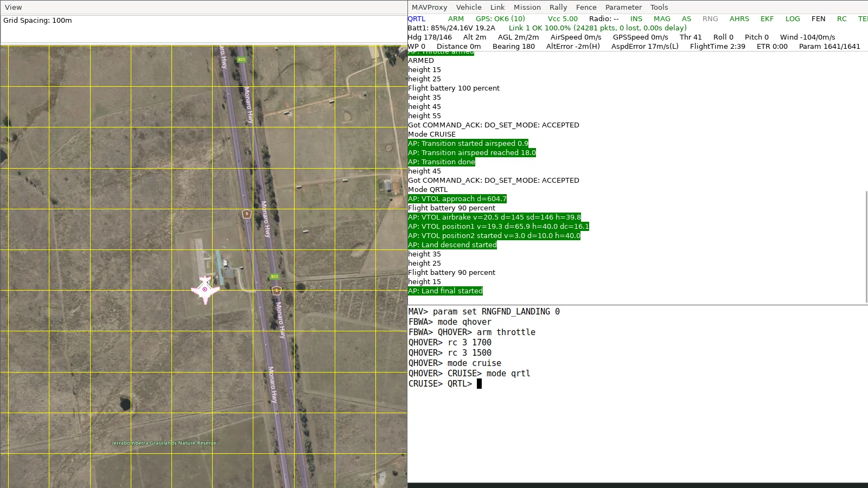Image resolution: width=868 pixels, height=488 pixels.
Task: Click the B23 route shield near the map's top edge
Action: point(241,60)
